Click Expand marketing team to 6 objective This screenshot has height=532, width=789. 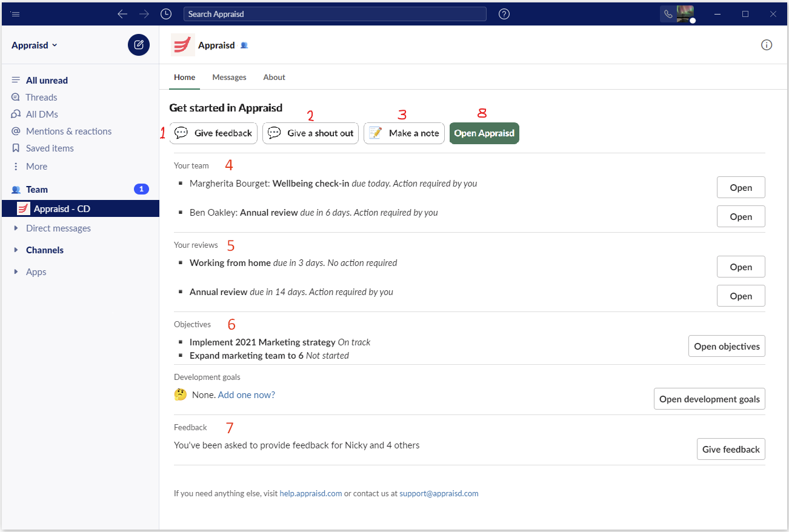tap(247, 356)
